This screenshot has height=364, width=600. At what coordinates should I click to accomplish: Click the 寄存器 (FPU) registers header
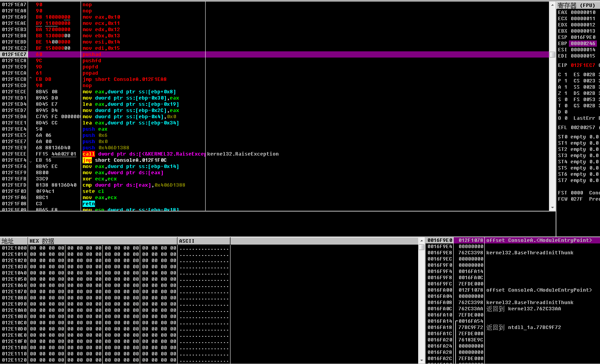pos(578,5)
